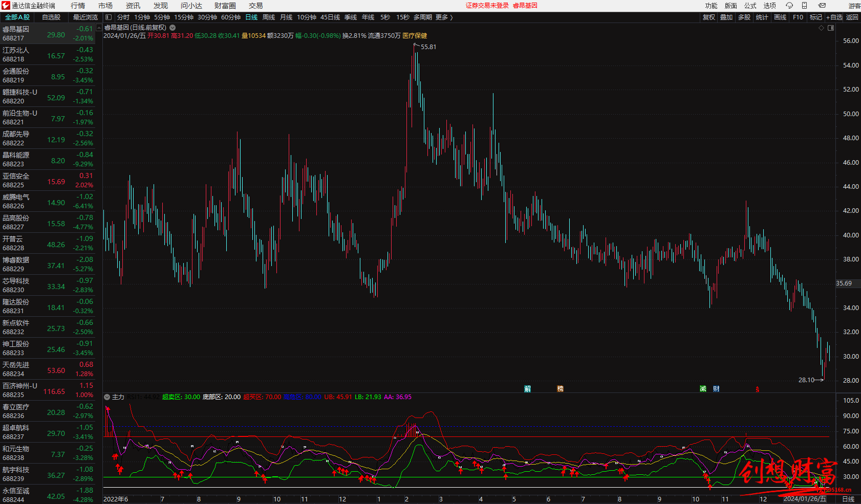Open period selector 日线 at bottom-right
Screen dimensions: 861x504
pos(848,499)
